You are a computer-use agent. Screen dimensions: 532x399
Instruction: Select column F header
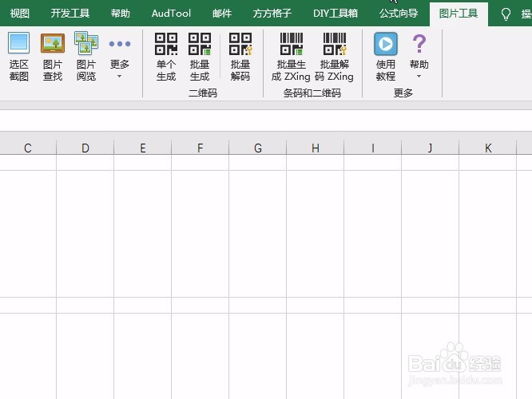(x=200, y=148)
